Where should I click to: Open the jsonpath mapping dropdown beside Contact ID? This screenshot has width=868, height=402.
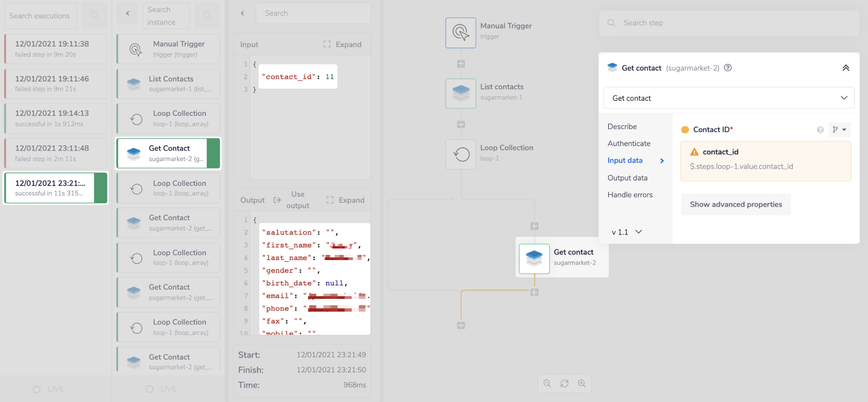pos(839,129)
